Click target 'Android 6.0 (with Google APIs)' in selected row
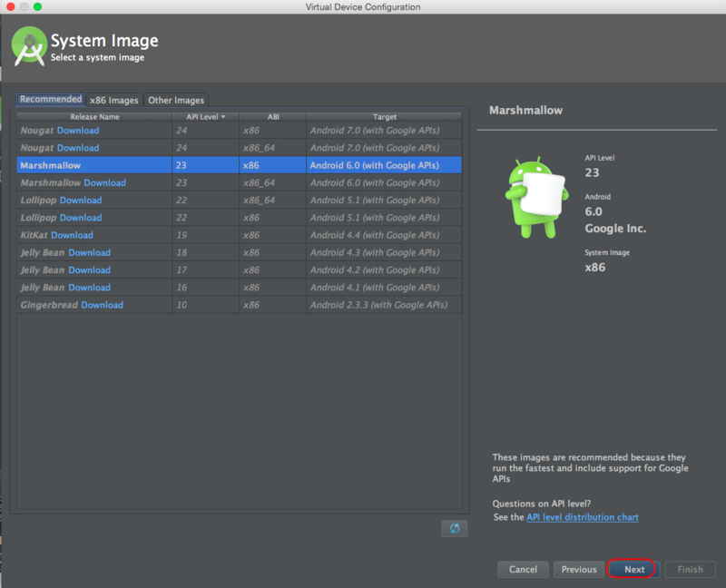The image size is (726, 588). point(374,165)
